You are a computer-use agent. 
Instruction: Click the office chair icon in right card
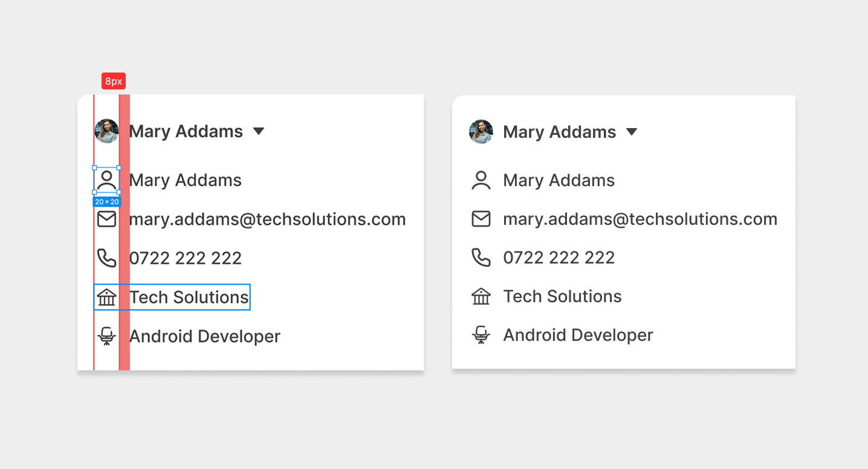(x=481, y=335)
